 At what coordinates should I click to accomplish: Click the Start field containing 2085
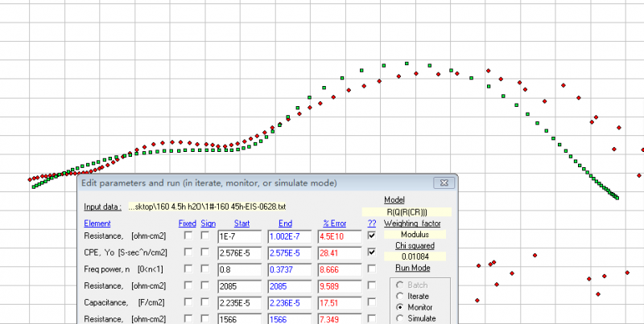coord(239,286)
